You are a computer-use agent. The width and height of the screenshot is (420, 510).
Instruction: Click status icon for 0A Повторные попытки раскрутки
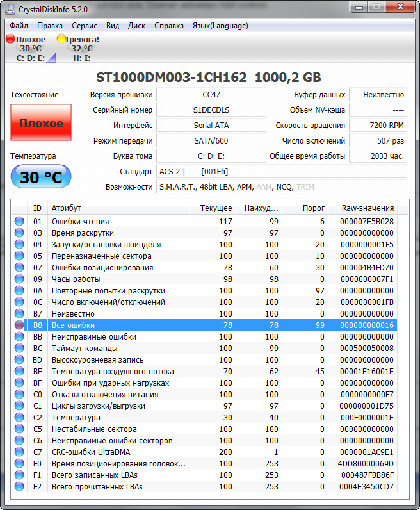tap(19, 290)
